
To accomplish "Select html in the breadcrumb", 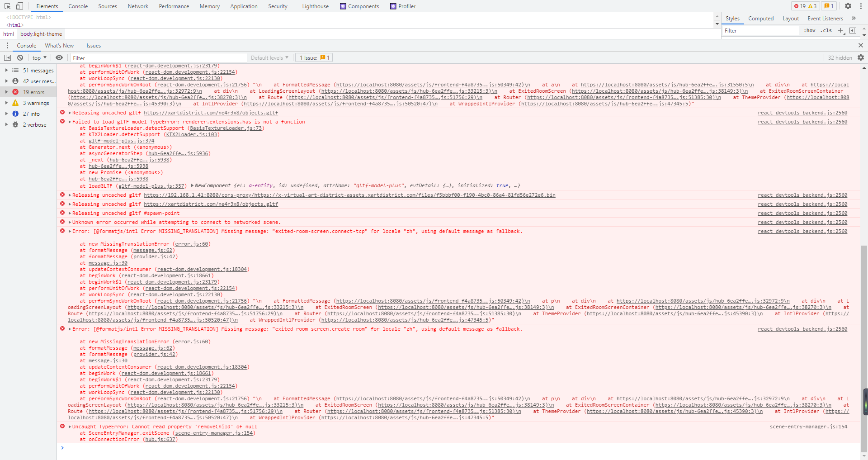I will click(9, 34).
